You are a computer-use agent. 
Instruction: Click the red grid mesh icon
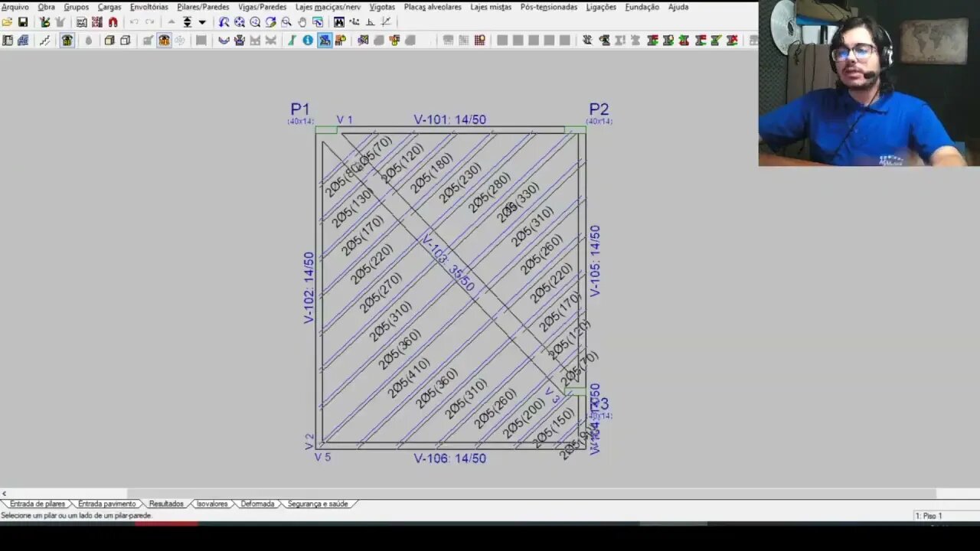tap(481, 41)
